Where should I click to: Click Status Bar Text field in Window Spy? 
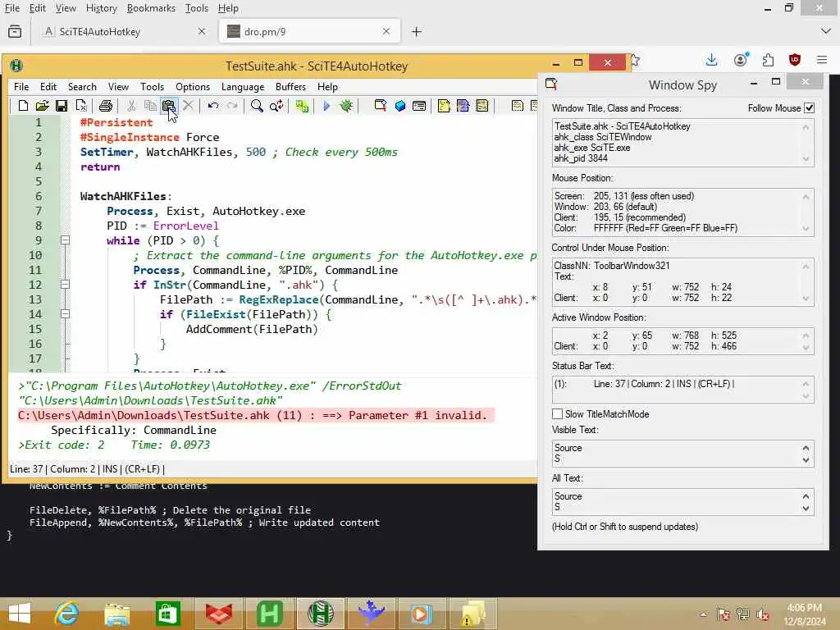(x=682, y=390)
